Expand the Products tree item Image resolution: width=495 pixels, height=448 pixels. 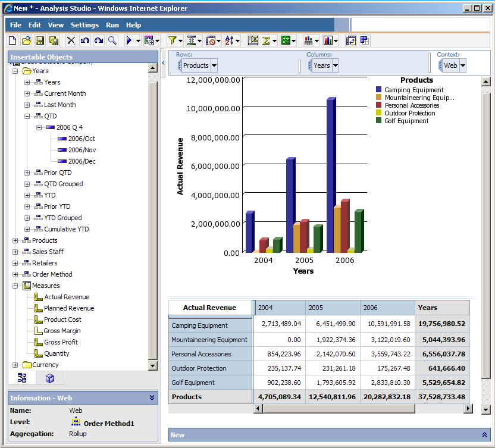coord(15,242)
